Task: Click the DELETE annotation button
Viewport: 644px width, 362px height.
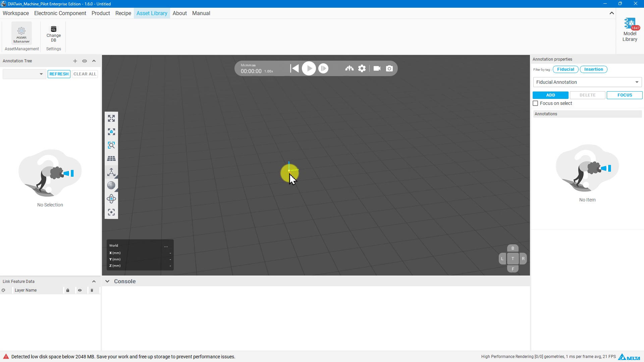Action: pos(588,95)
